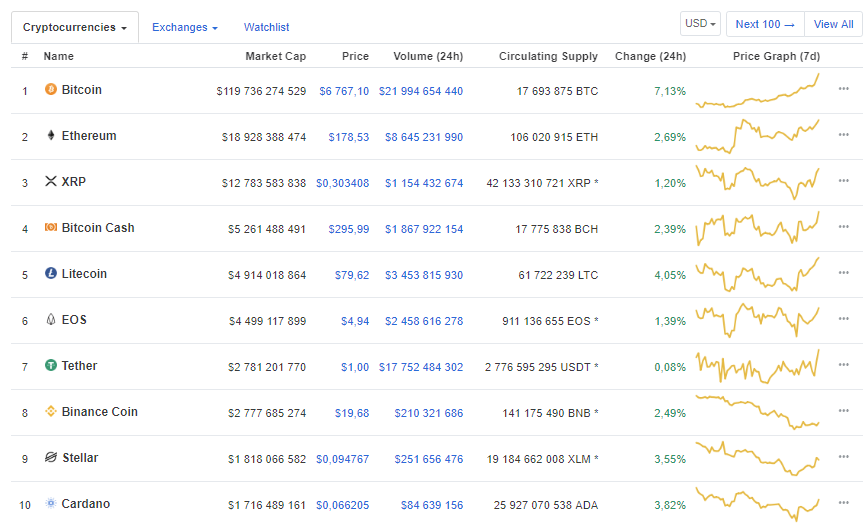Open the Bitcoin Cash name link
867x527 pixels.
tap(98, 227)
